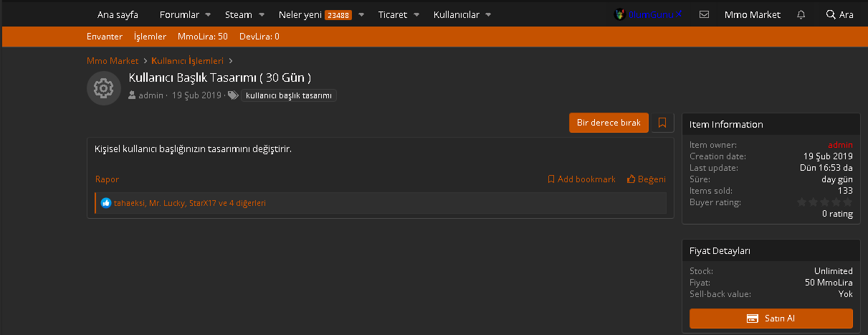The width and height of the screenshot is (868, 335).
Task: Click the 50 MmoLira price value
Action: [x=829, y=283]
